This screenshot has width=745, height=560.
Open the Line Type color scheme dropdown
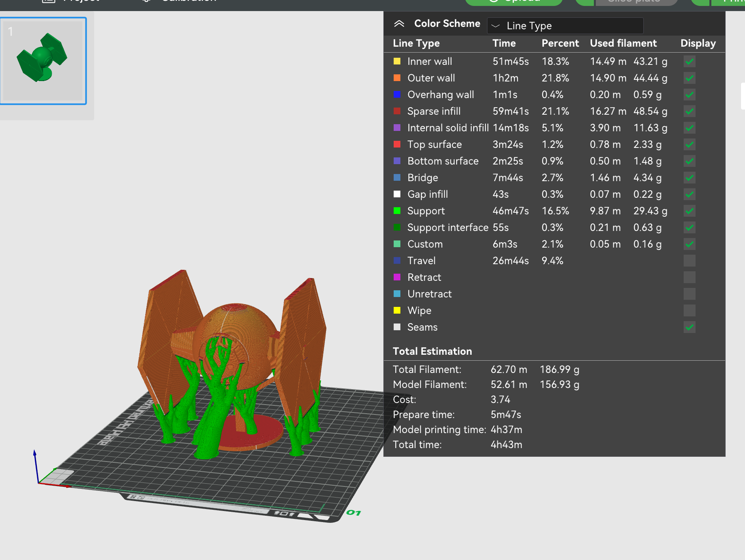tap(565, 26)
